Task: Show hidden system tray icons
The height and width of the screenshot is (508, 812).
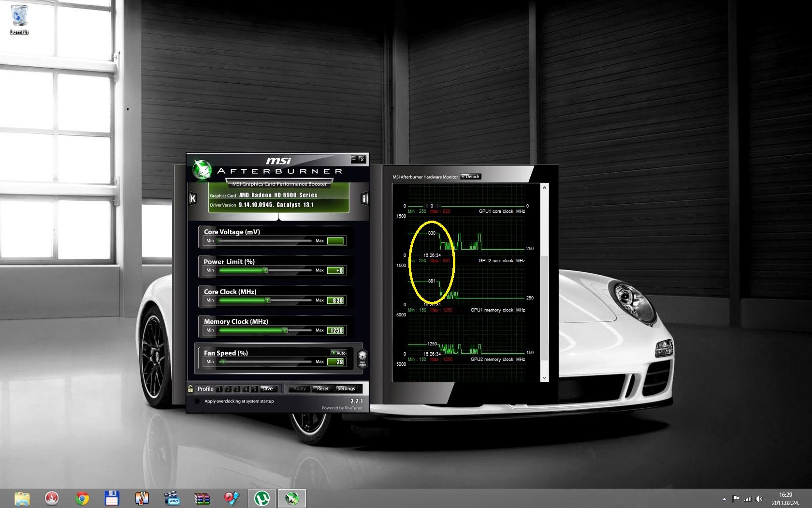Action: point(724,499)
